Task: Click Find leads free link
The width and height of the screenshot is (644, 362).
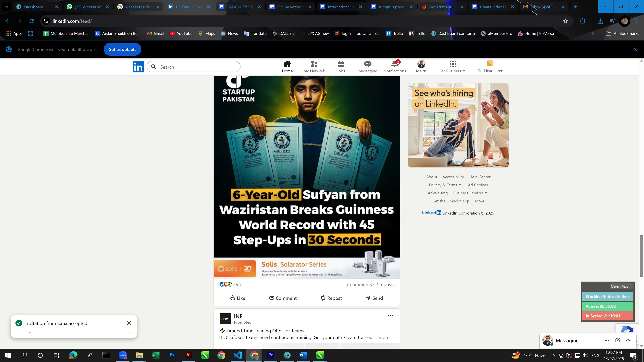Action: 490,67
